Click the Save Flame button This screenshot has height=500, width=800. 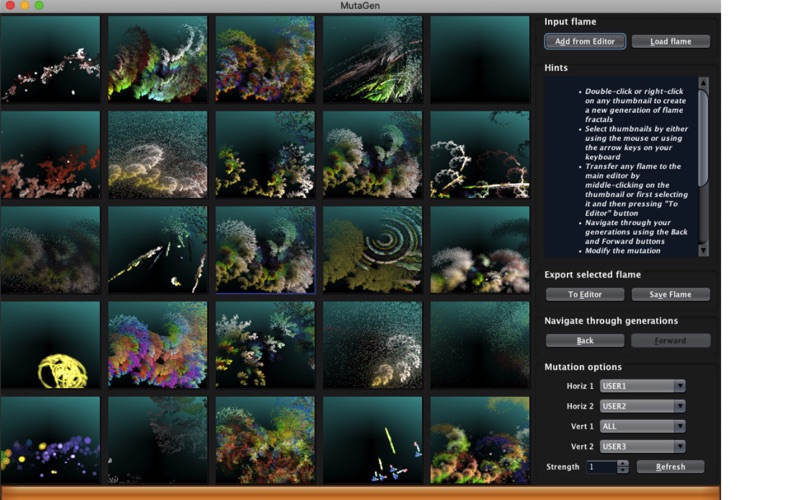pyautogui.click(x=670, y=294)
